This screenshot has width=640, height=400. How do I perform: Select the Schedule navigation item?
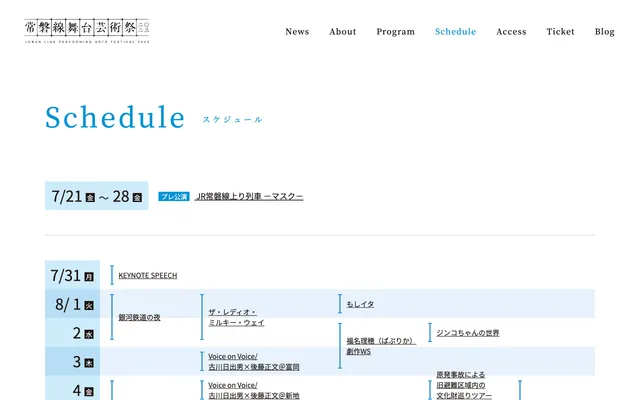click(x=456, y=32)
